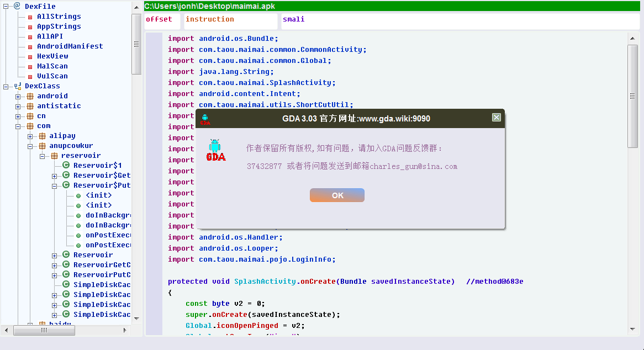Image resolution: width=644 pixels, height=350 pixels.
Task: Click the package icon beside com
Action: tap(30, 125)
